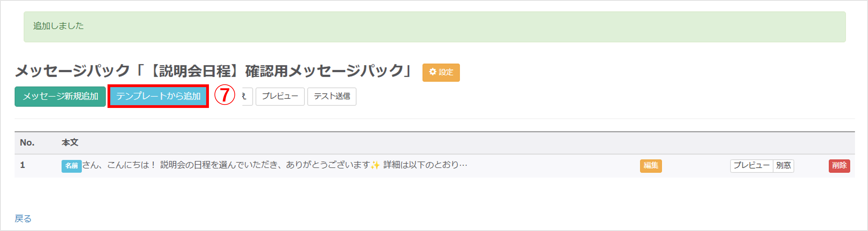Screen dimensions: 868x231
Task: Click the blue 名前 tag in message
Action: (71, 166)
